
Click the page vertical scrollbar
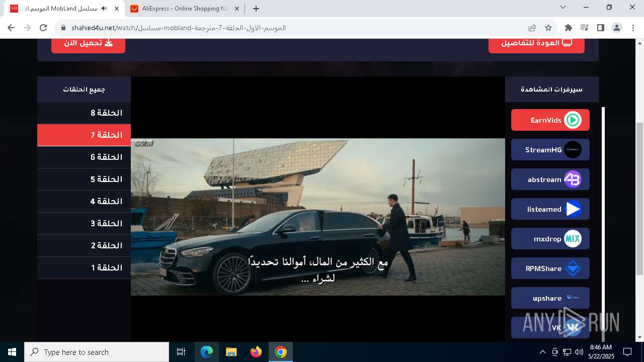pyautogui.click(x=639, y=199)
